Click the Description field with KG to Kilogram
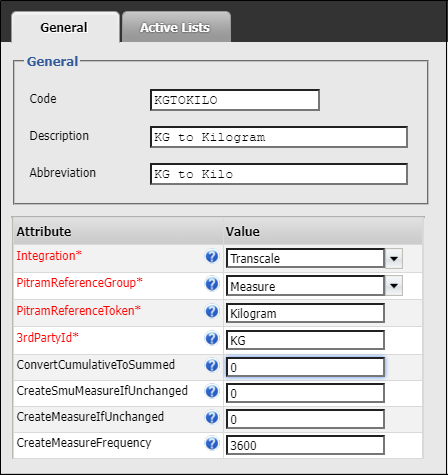The height and width of the screenshot is (475, 448). tap(279, 137)
